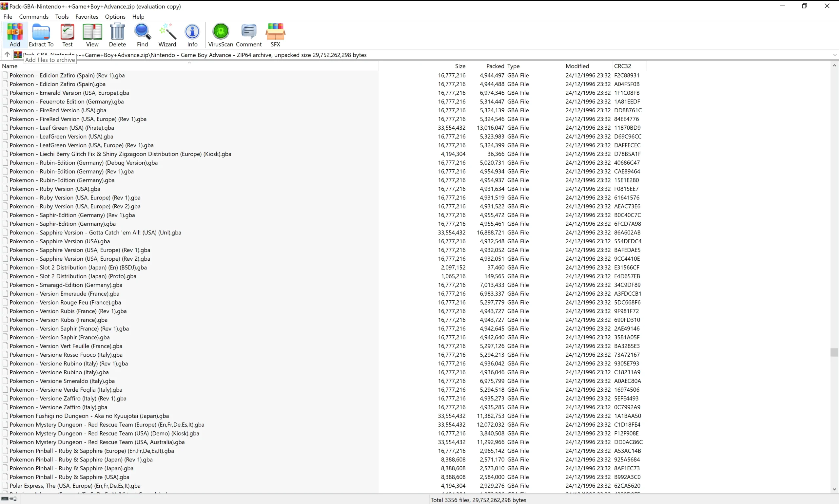Select Pokemon Pinball - Ruby & Sapphire (Japan).gba
Viewport: 839px width, 504px height.
[x=71, y=468]
